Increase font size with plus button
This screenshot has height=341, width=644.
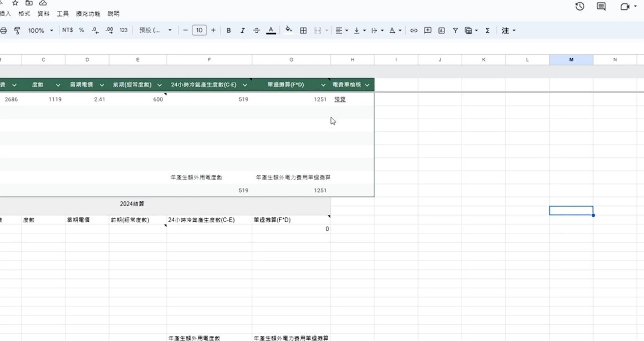213,30
